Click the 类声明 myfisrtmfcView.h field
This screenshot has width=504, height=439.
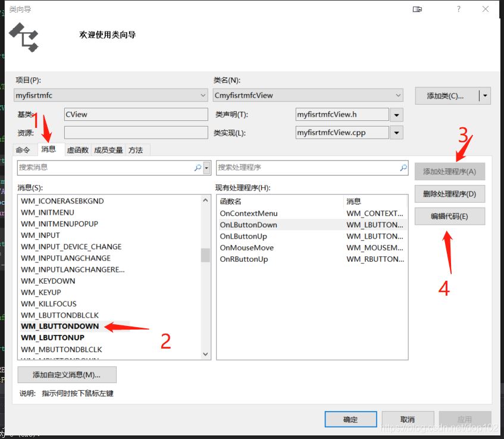(342, 114)
